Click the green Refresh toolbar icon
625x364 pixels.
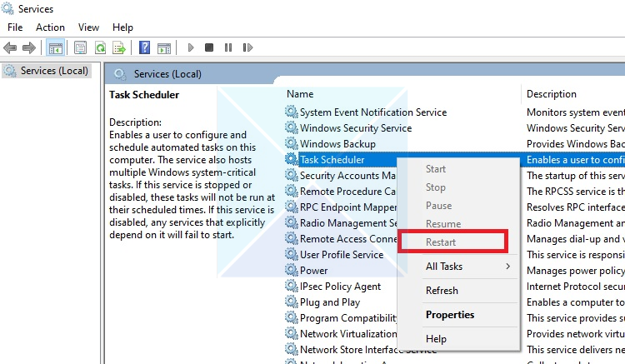[100, 47]
